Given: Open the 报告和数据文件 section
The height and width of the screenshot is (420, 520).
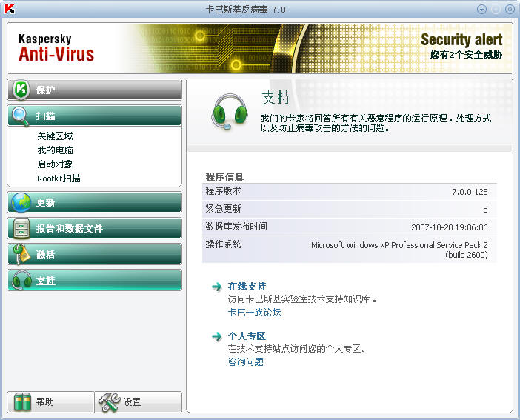Looking at the screenshot, I should coord(95,228).
